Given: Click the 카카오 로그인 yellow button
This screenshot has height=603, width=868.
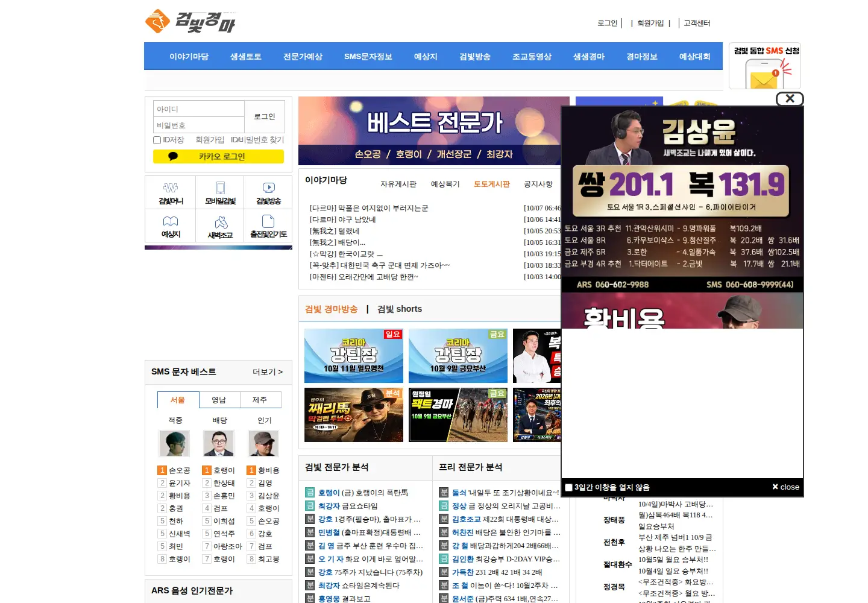Looking at the screenshot, I should [x=218, y=156].
